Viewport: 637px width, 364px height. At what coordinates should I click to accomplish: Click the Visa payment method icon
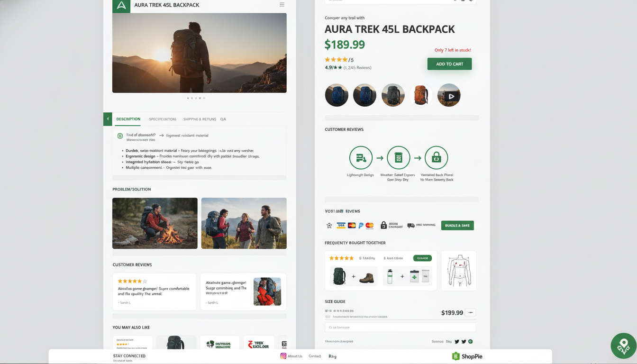pyautogui.click(x=341, y=226)
